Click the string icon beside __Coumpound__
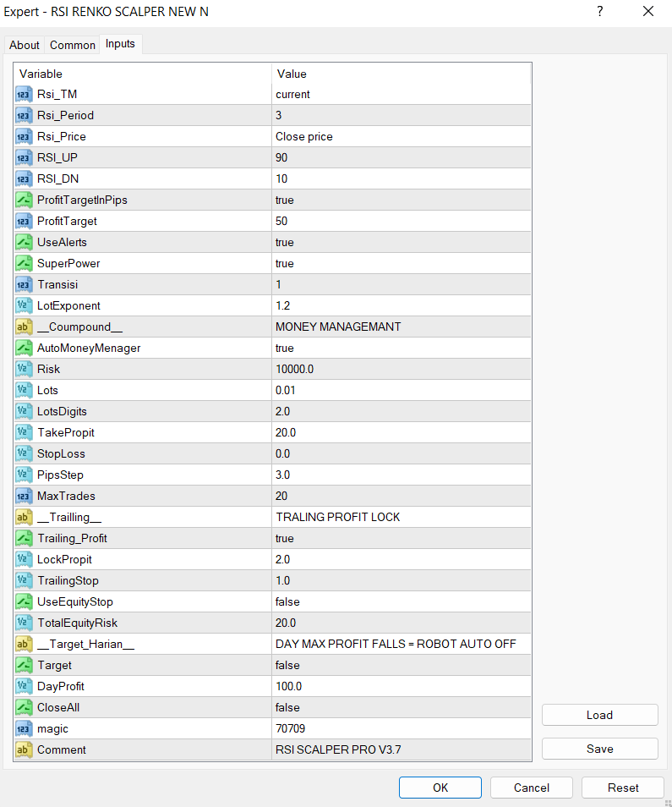The width and height of the screenshot is (672, 807). [x=24, y=327]
